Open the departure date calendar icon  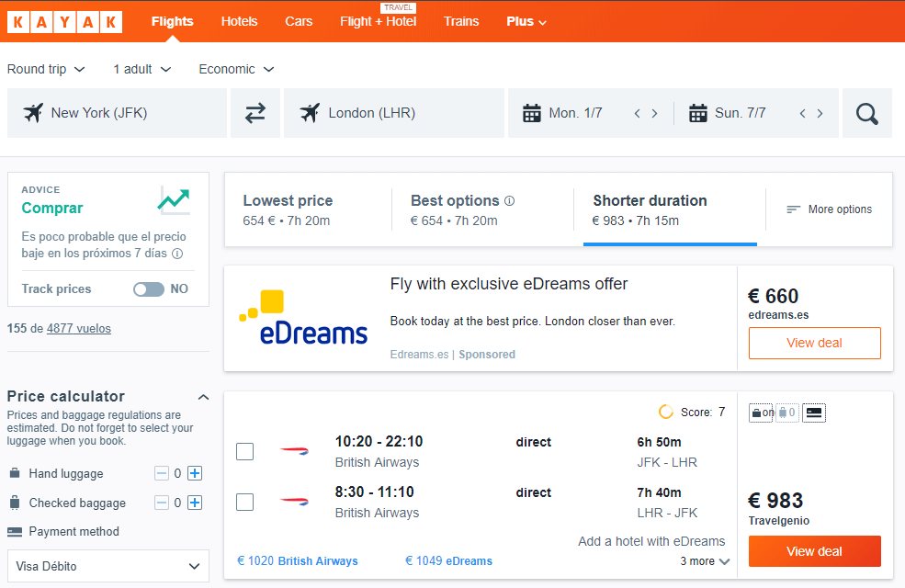(x=532, y=113)
